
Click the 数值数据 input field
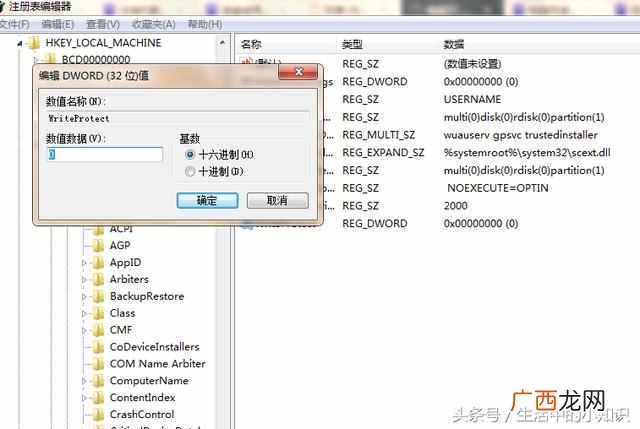click(105, 154)
